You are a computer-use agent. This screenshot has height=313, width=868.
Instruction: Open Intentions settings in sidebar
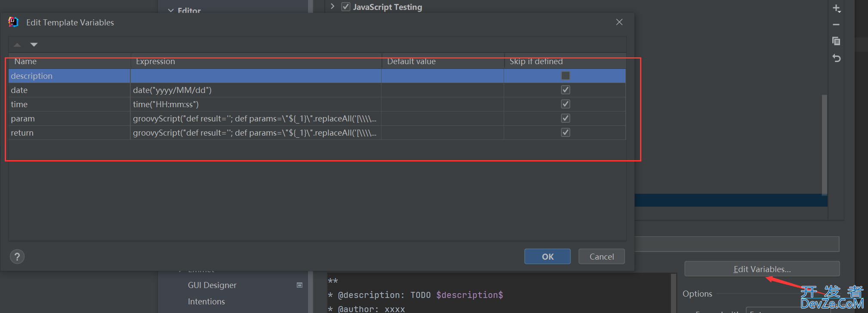[x=206, y=301]
